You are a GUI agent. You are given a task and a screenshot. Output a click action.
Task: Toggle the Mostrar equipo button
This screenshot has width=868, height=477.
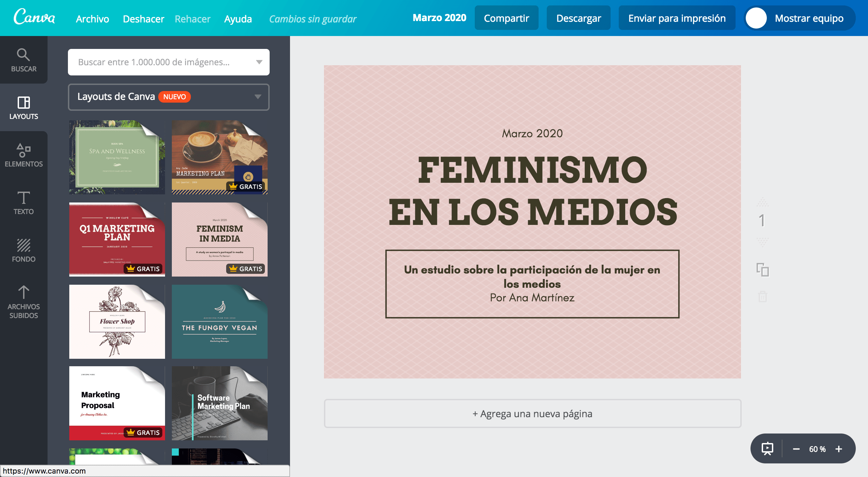(799, 18)
